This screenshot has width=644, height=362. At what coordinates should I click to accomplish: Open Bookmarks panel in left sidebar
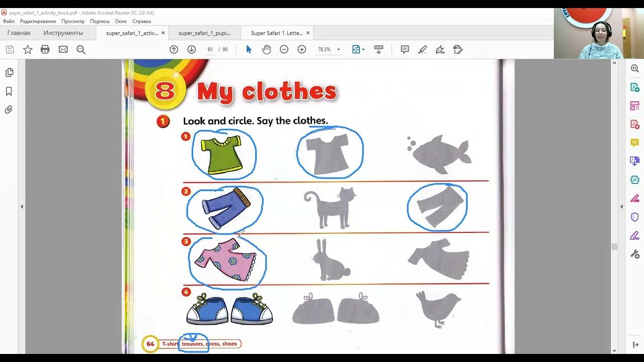9,91
